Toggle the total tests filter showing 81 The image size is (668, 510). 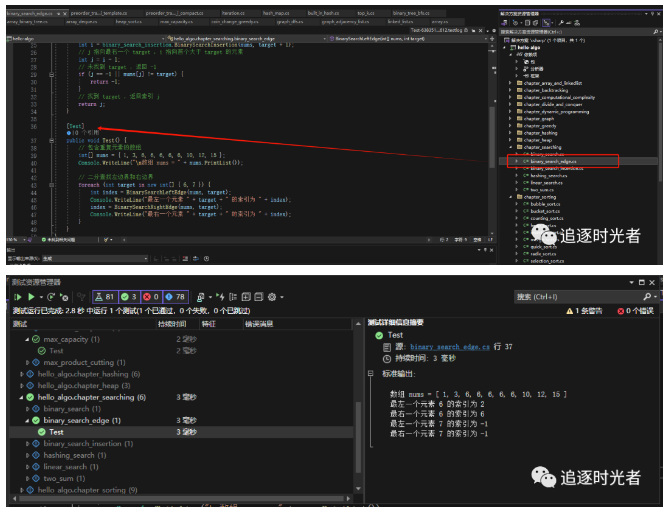(x=105, y=297)
